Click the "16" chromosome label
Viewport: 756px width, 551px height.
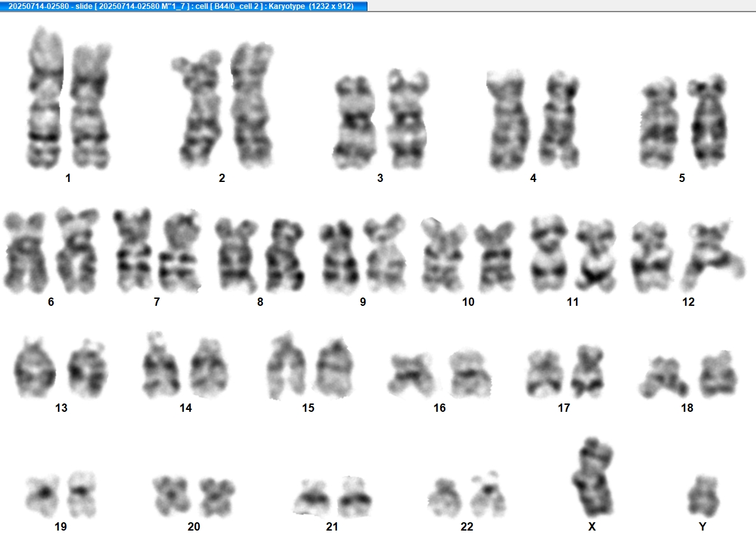pyautogui.click(x=439, y=408)
